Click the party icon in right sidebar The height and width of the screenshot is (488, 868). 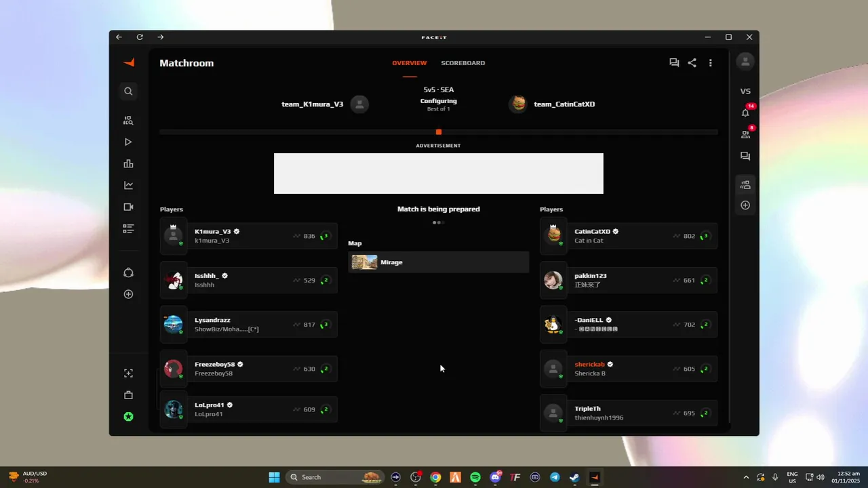click(x=745, y=184)
